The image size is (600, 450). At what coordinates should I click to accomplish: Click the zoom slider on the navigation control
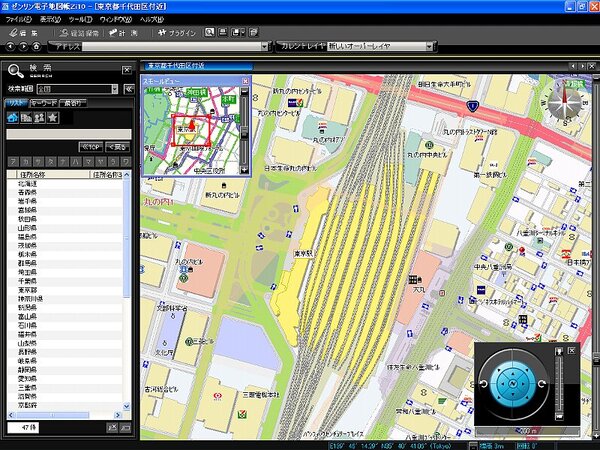(559, 385)
